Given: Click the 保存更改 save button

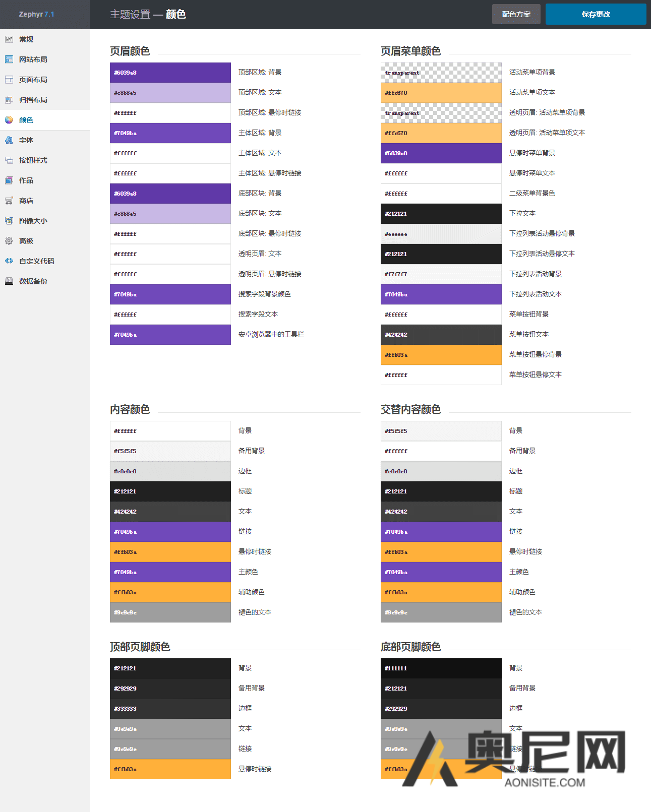Looking at the screenshot, I should coord(596,14).
